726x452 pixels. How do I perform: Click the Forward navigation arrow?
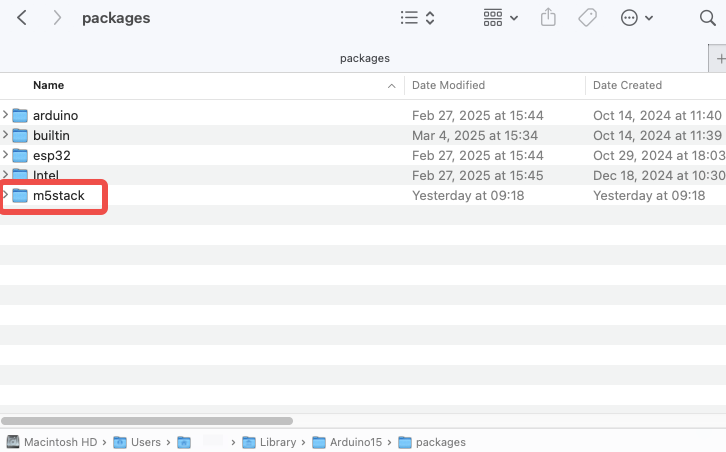[x=58, y=18]
